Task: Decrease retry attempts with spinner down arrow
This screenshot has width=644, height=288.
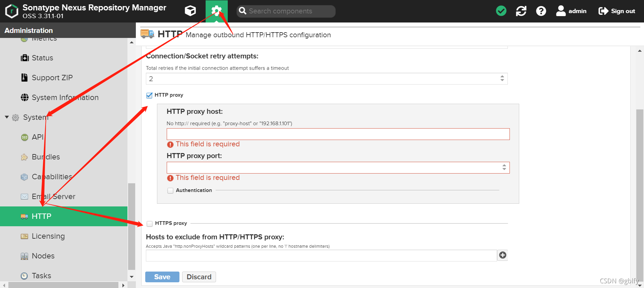Action: tap(502, 80)
